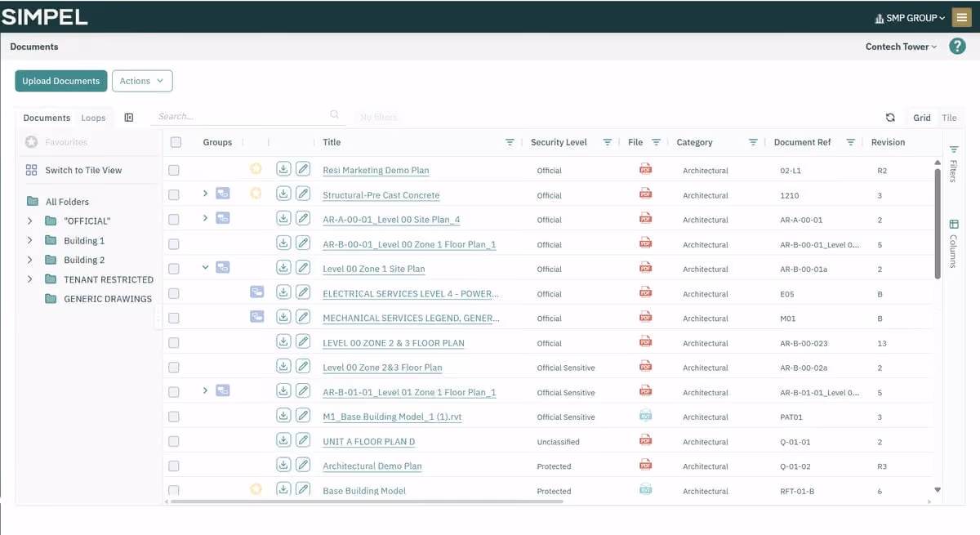The width and height of the screenshot is (980, 535).
Task: Open Level 00 Zone 2&3 Floor Plan link
Action: (x=382, y=368)
